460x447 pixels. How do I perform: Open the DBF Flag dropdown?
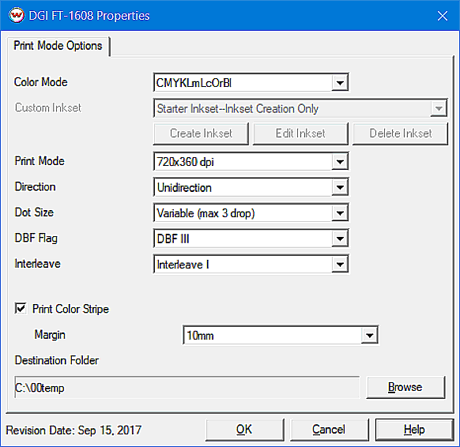[340, 239]
